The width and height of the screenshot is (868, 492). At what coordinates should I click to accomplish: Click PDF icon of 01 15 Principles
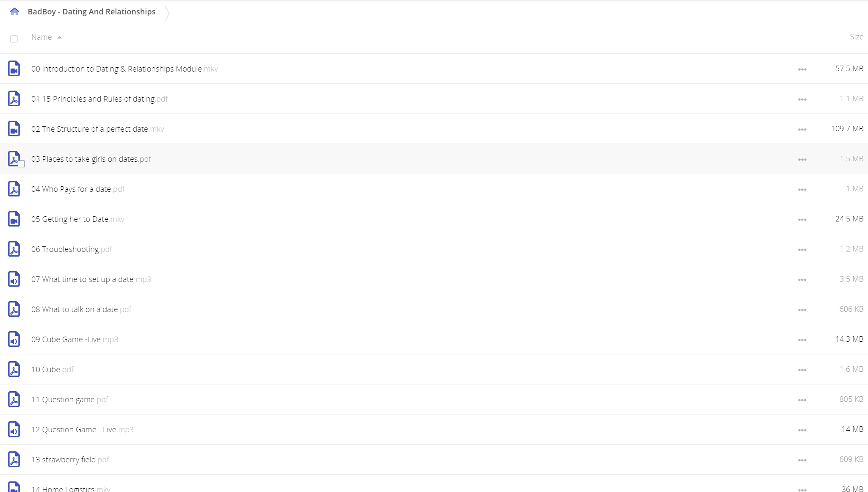[x=14, y=99]
